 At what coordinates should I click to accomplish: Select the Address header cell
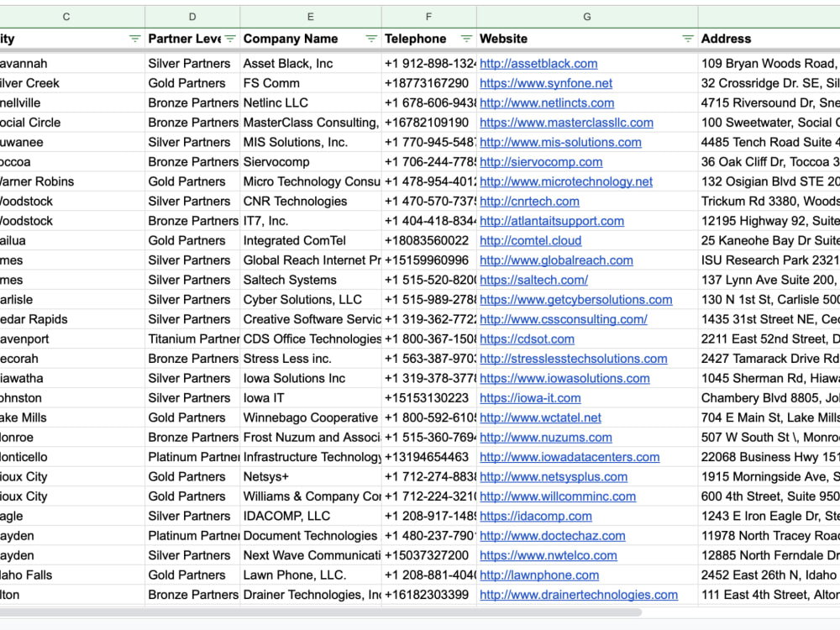(769, 39)
